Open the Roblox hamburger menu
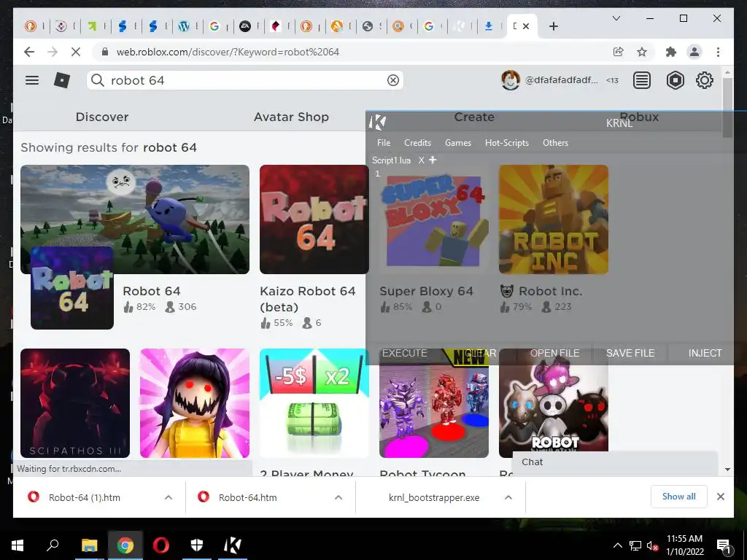747x560 pixels. tap(32, 80)
